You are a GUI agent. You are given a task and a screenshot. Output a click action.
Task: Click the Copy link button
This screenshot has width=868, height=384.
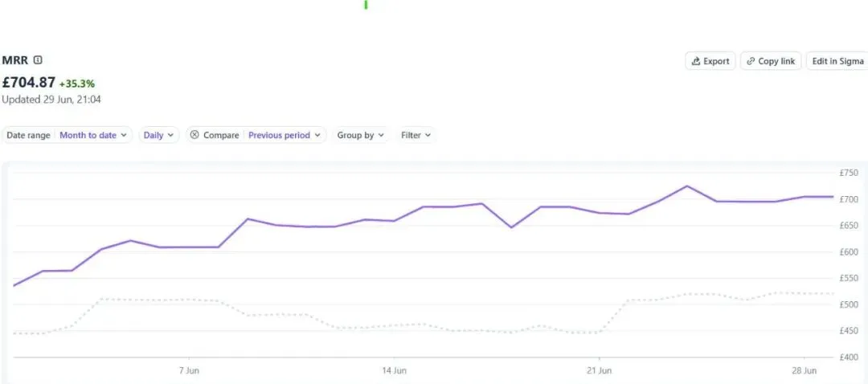771,61
